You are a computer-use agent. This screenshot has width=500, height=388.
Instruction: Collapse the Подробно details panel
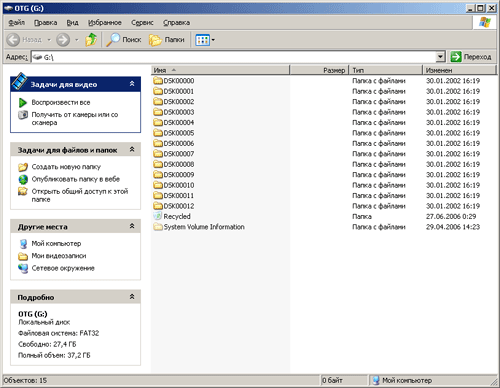pyautogui.click(x=132, y=297)
